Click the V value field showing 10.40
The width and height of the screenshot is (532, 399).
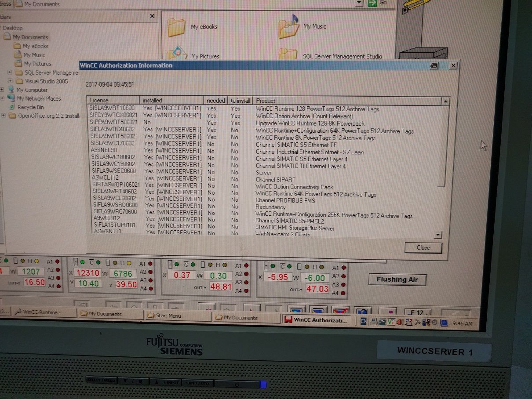coord(88,284)
